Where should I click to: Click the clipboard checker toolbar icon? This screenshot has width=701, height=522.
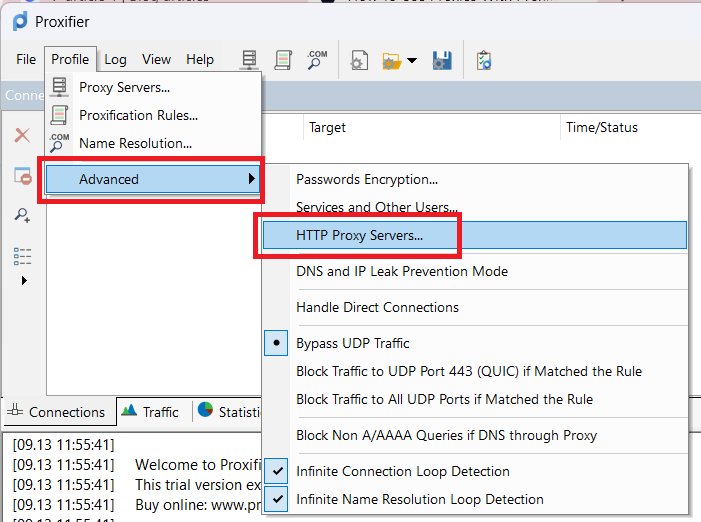pyautogui.click(x=484, y=60)
